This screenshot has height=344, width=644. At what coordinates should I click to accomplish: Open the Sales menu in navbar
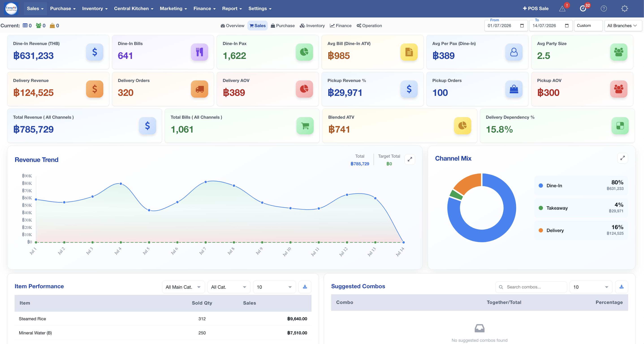(x=35, y=9)
